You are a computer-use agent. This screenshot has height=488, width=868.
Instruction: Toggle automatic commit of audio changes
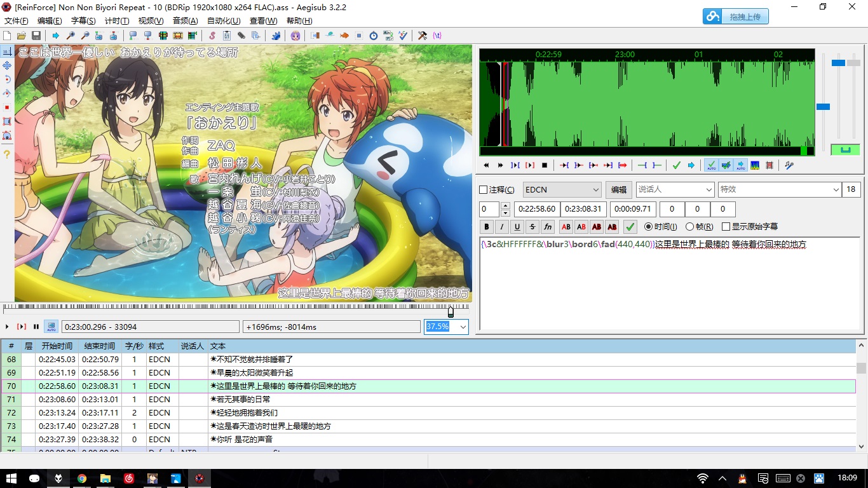click(x=711, y=165)
